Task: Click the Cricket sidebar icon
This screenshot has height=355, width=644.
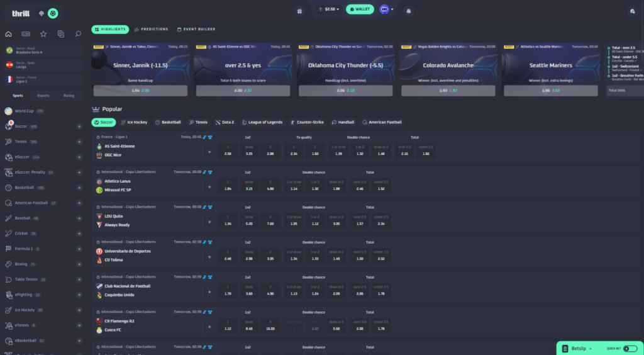Action: [x=8, y=234]
